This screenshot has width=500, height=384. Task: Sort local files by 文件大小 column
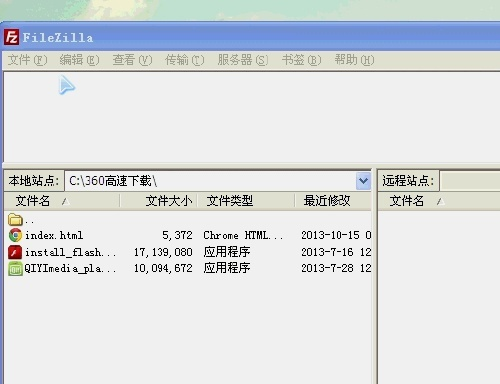click(x=159, y=201)
